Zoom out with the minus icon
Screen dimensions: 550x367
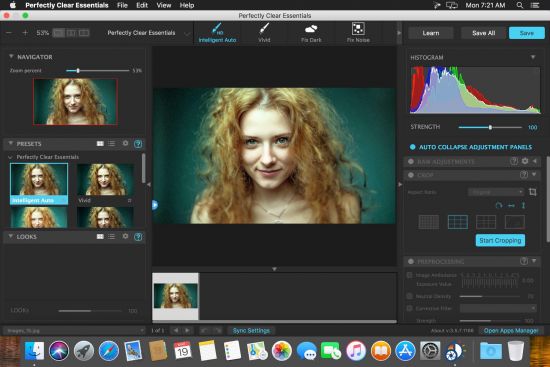[9, 33]
